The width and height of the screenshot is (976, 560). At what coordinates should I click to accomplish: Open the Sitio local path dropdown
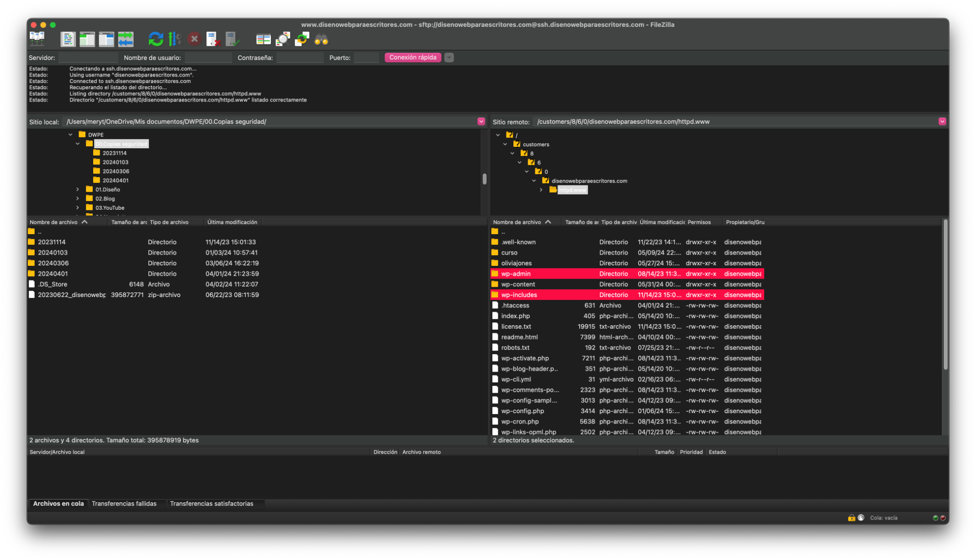(481, 121)
